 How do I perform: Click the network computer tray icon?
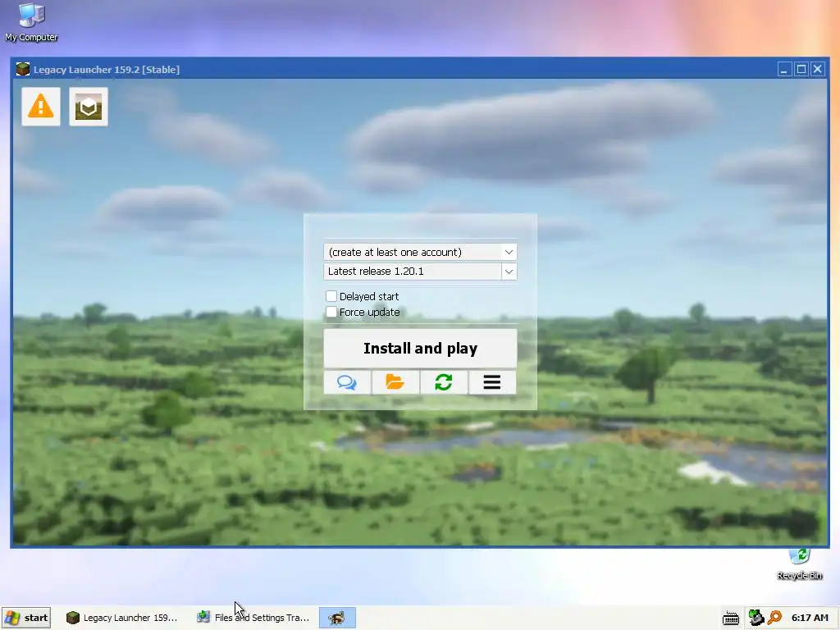(x=756, y=618)
